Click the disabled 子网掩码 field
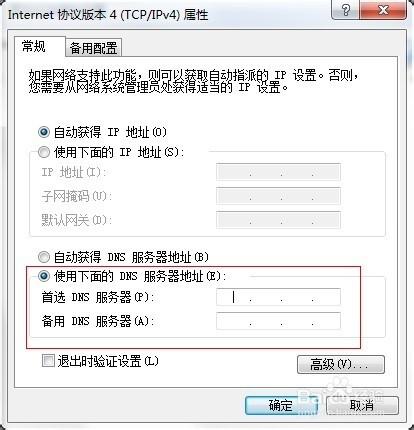The height and width of the screenshot is (430, 414). click(278, 196)
